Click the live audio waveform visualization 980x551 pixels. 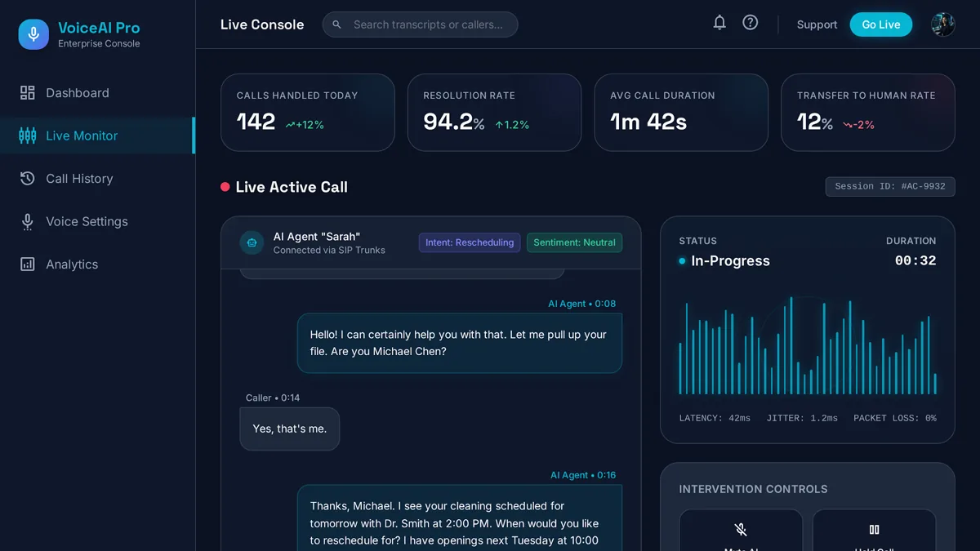[x=808, y=345]
